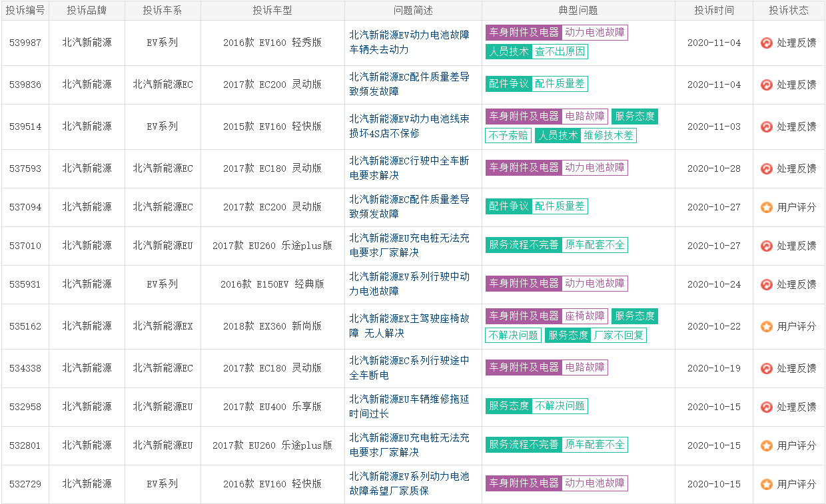Open complaint about EV系列动力电池故障希望厂家质保
Image resolution: width=826 pixels, height=504 pixels.
tap(409, 483)
